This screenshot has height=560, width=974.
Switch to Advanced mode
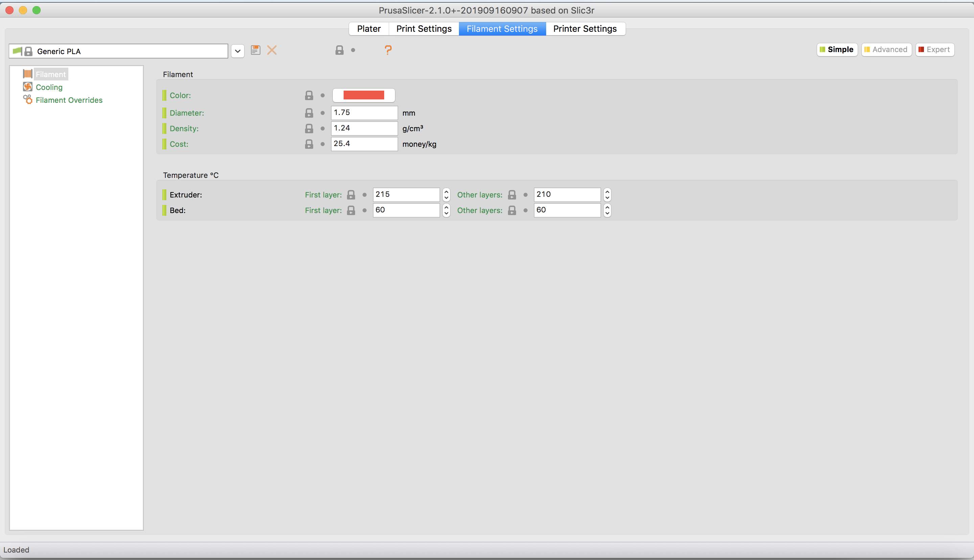[x=886, y=50]
